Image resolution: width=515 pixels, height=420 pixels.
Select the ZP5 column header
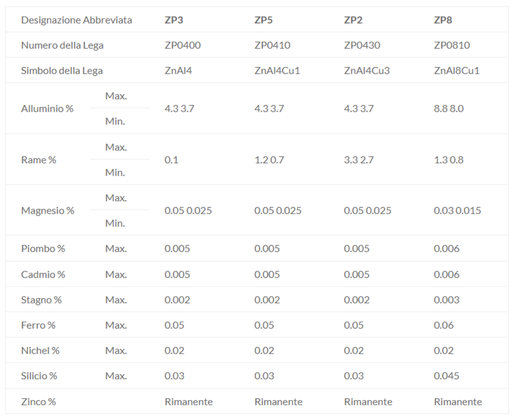(263, 20)
